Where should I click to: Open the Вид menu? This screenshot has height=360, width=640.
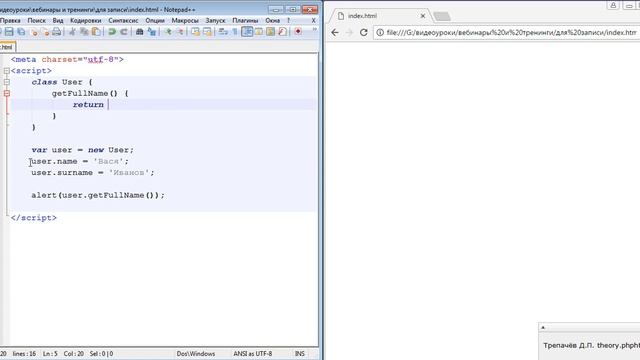[58, 20]
